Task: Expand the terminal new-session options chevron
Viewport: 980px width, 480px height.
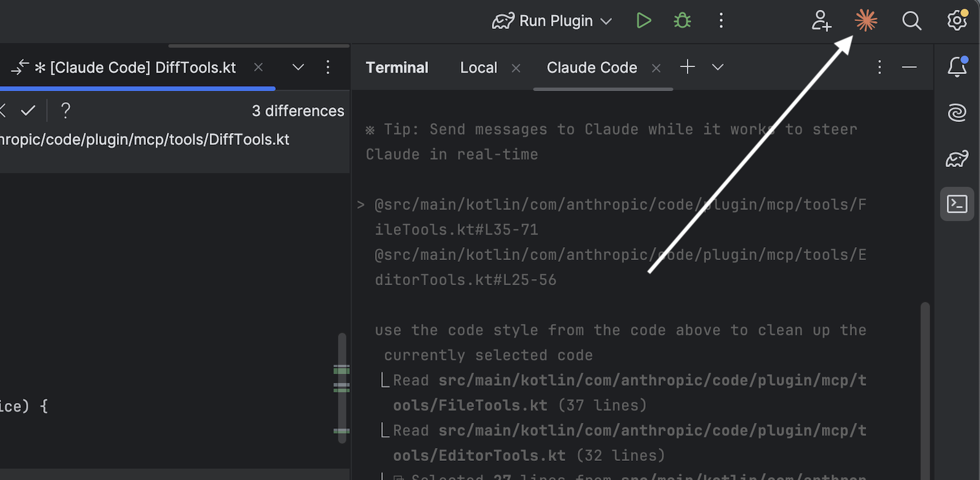Action: (718, 67)
